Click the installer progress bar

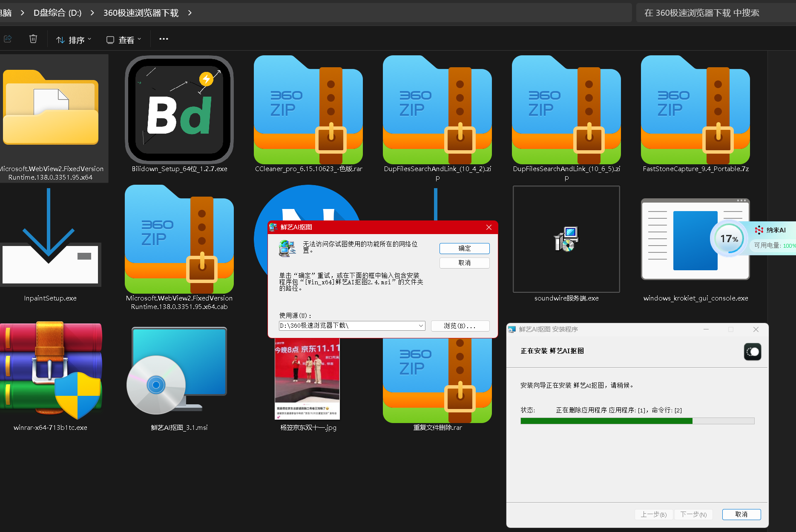tap(638, 421)
